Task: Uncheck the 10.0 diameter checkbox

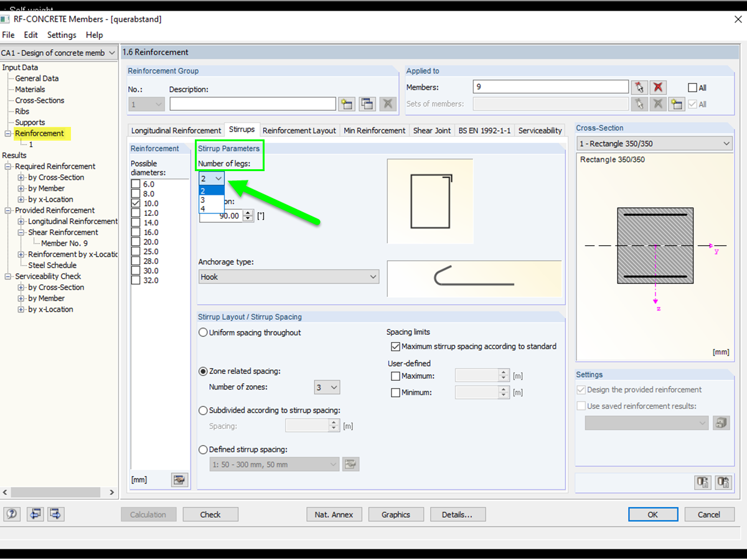Action: [x=136, y=203]
